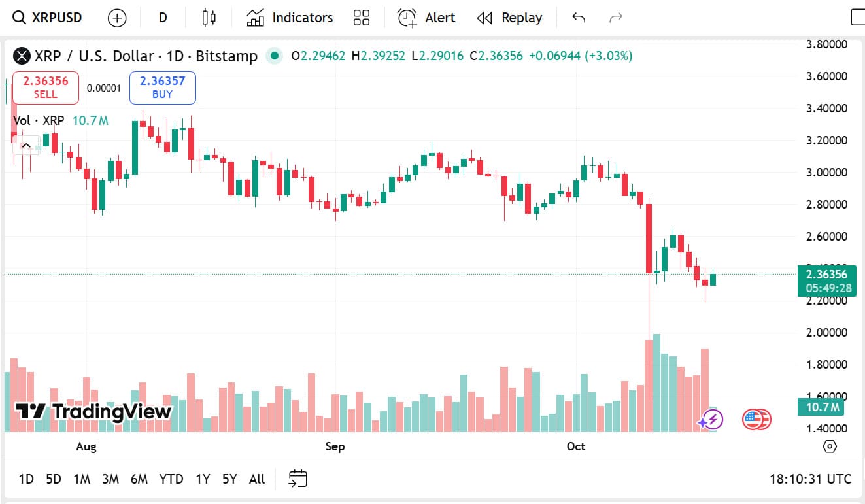Start bar Replay mode
This screenshot has height=504, width=865.
coord(509,18)
